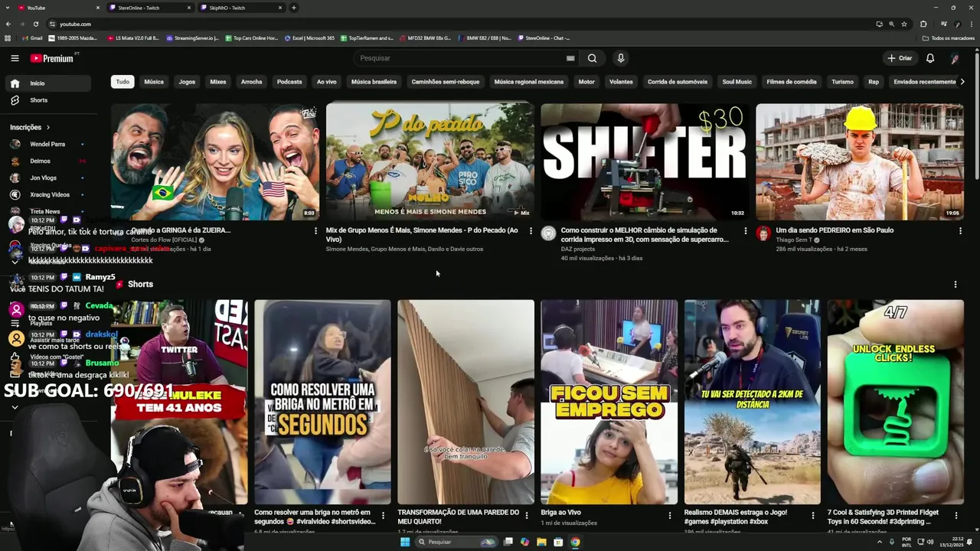The height and width of the screenshot is (551, 980).
Task: Open Wendel Parra subscription channel
Action: 47,144
